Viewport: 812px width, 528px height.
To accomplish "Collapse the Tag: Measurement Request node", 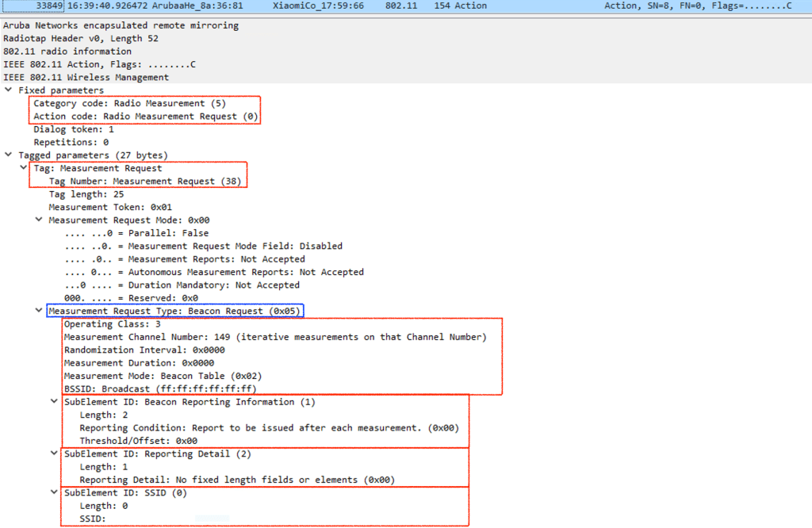I will (24, 168).
